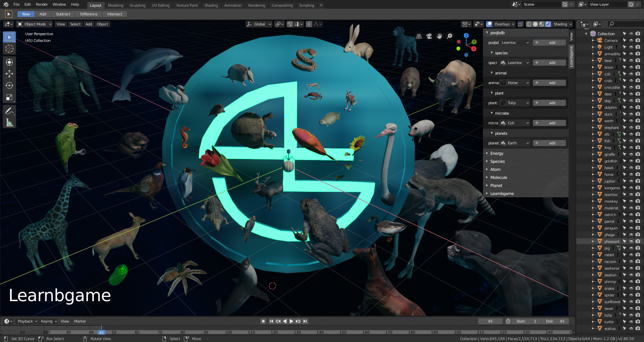Disable rendering for walrus object
Image resolution: width=644 pixels, height=342 pixels.
[x=638, y=329]
